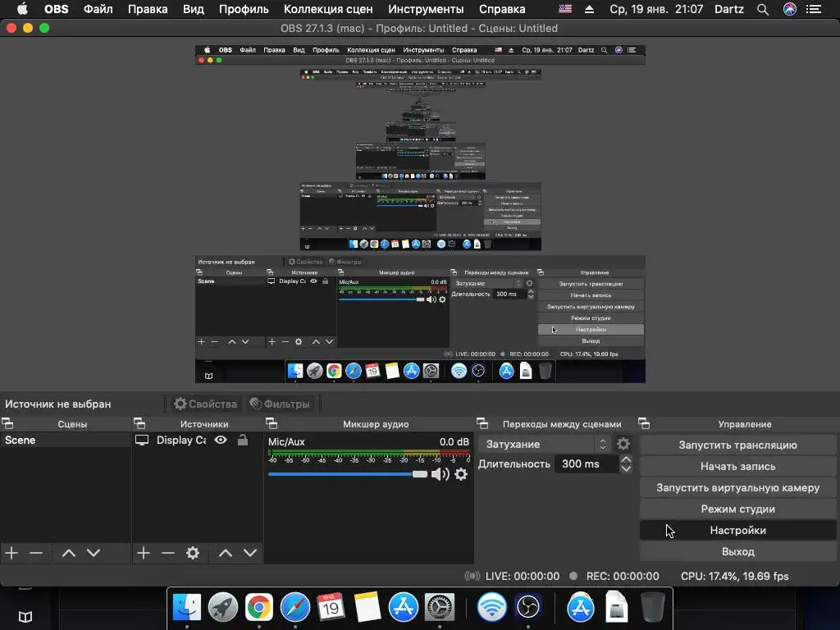Adjust Mic/Aux volume slider
Image resolution: width=840 pixels, height=630 pixels.
point(348,474)
